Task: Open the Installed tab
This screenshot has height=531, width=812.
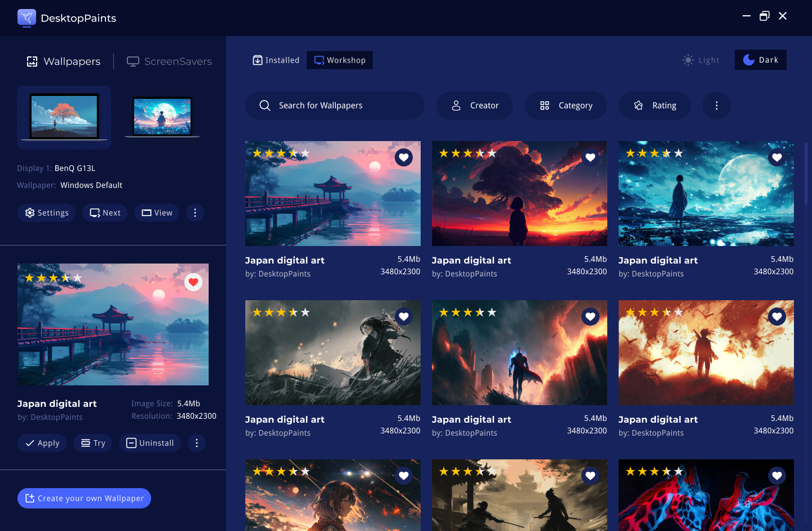Action: 276,60
